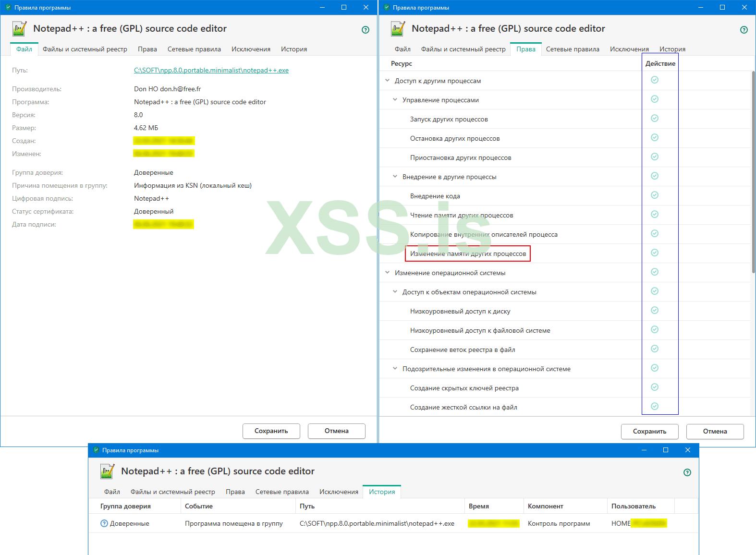Click the Пользователь column header in history

[634, 506]
